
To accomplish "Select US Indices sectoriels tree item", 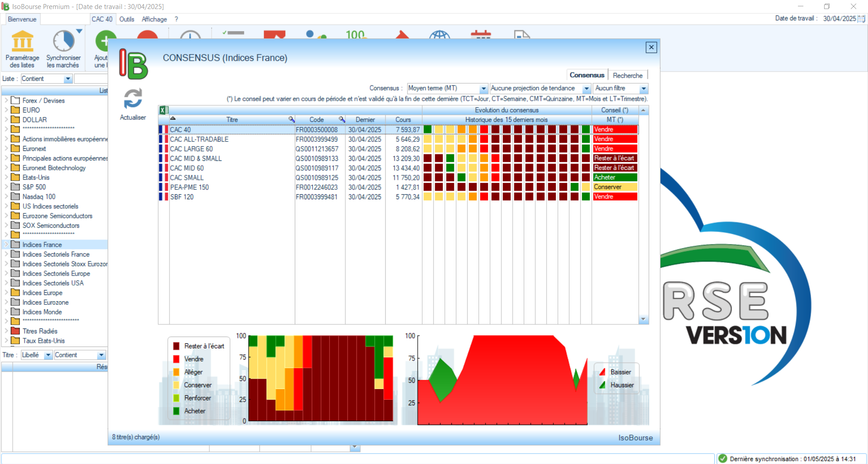I will click(50, 206).
